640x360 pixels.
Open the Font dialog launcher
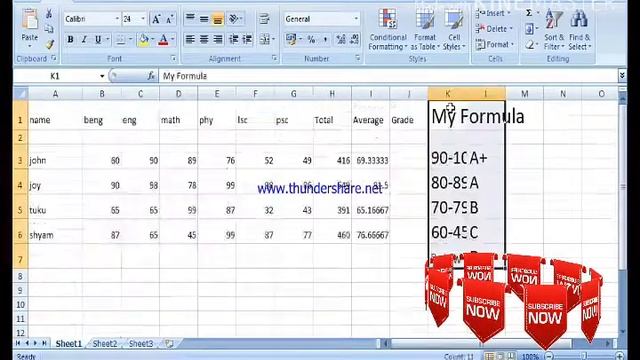[x=173, y=59]
